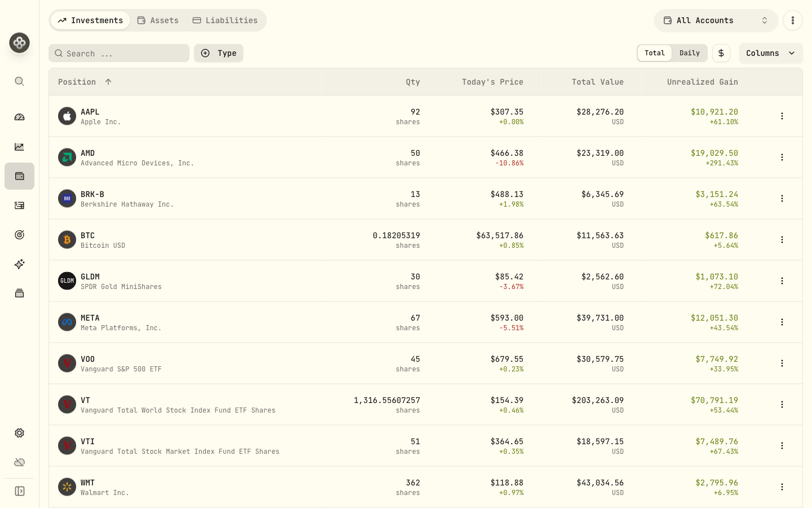Add a Type filter
This screenshot has width=812, height=508.
tap(219, 53)
